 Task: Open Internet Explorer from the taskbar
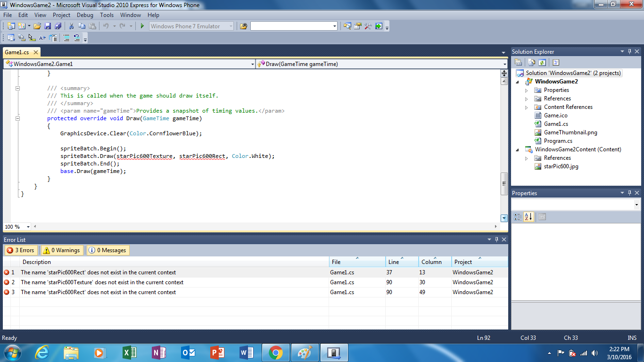42,353
